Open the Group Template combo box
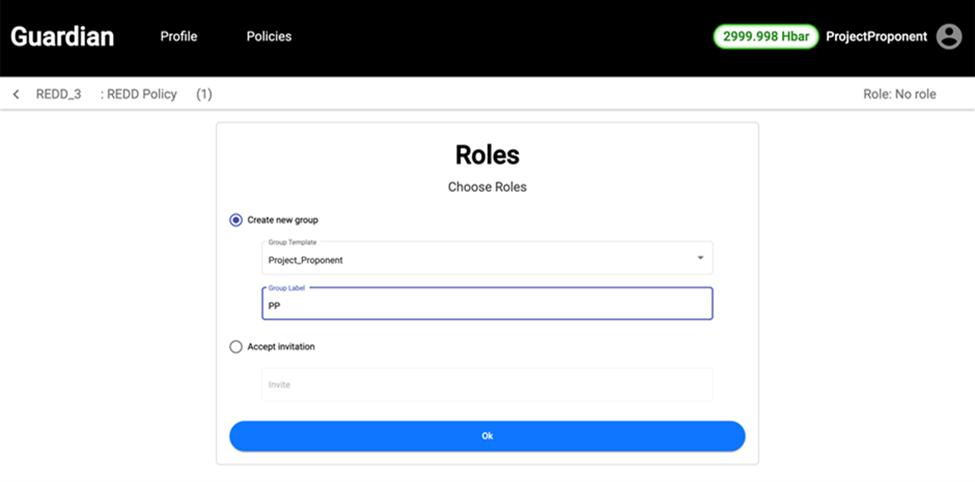Viewport: 975px width, 482px height. [480, 258]
